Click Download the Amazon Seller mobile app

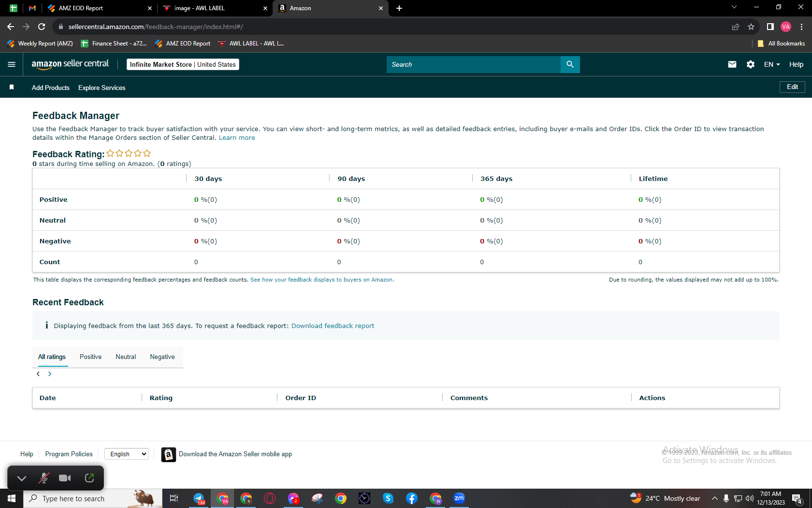[235, 454]
